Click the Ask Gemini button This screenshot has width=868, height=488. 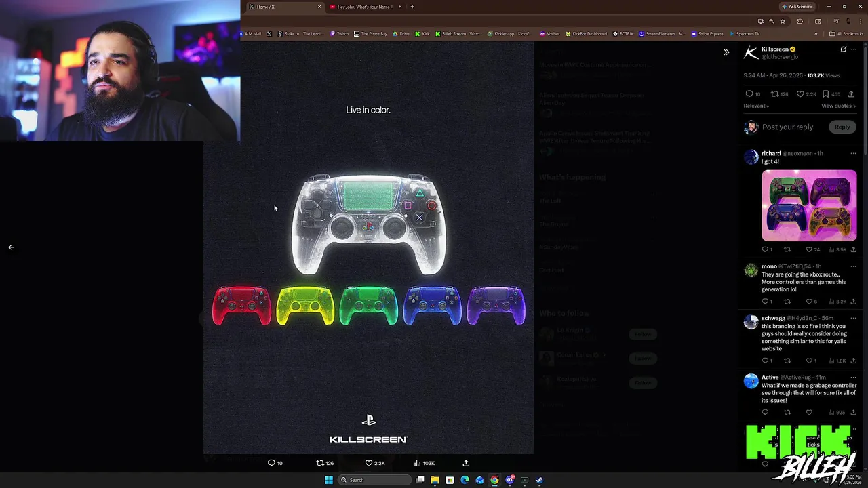(x=797, y=7)
